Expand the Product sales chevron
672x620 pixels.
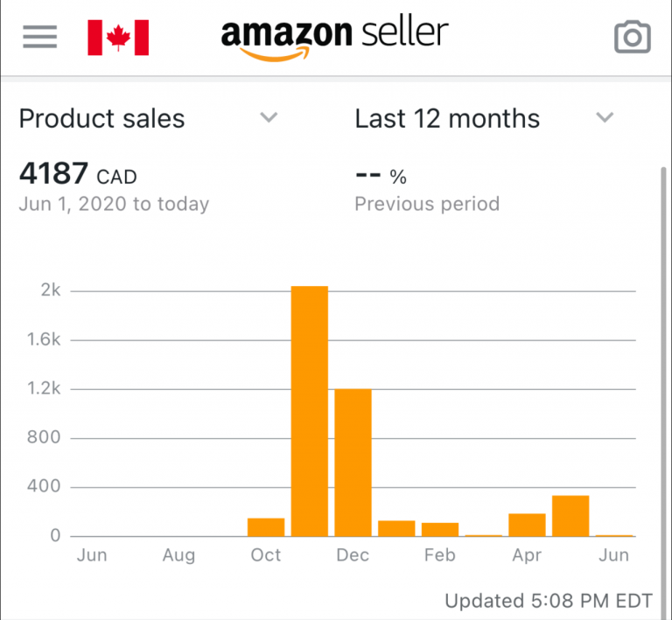coord(269,117)
